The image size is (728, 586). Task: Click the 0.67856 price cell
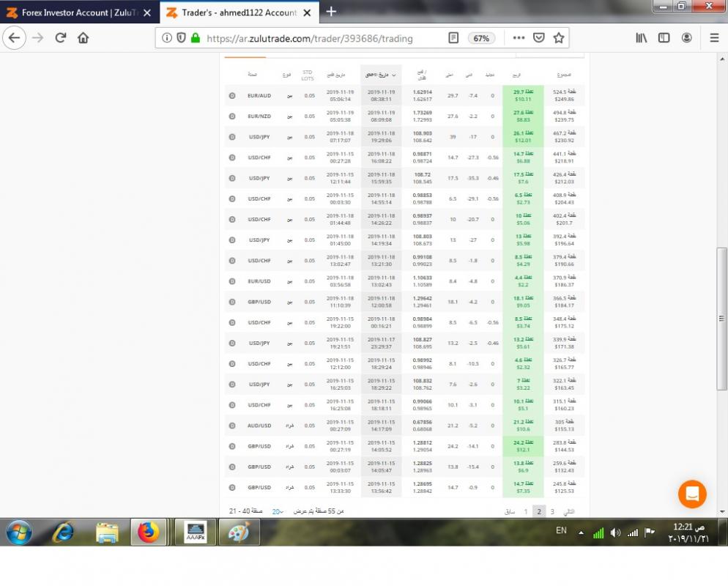422,422
